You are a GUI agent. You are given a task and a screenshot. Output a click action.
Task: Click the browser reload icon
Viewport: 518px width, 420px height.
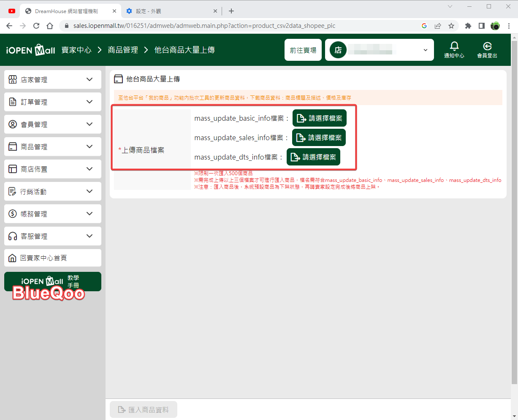click(36, 26)
